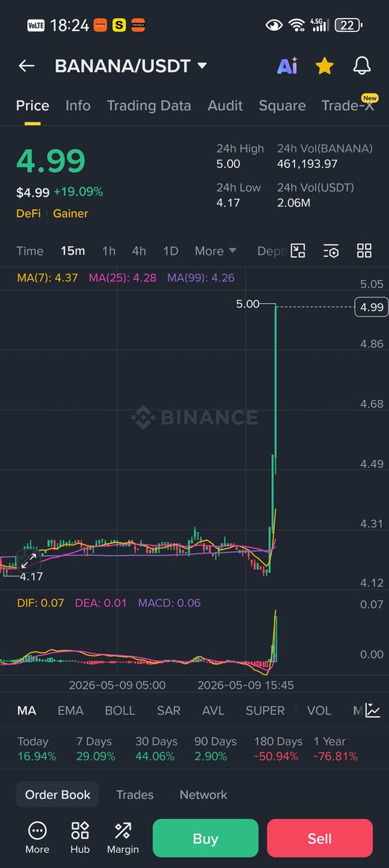Select the 15m chart interval
Image resolution: width=389 pixels, height=868 pixels.
coord(72,251)
